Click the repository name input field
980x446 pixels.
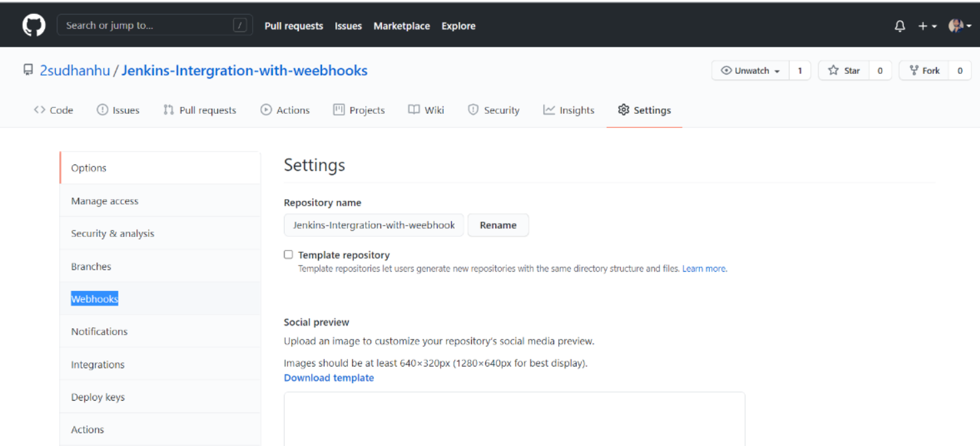pos(373,225)
